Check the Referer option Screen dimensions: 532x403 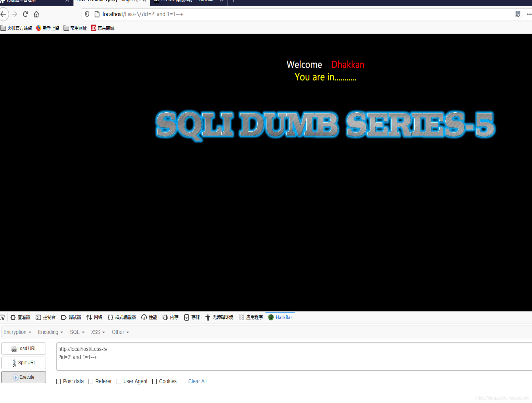(91, 381)
